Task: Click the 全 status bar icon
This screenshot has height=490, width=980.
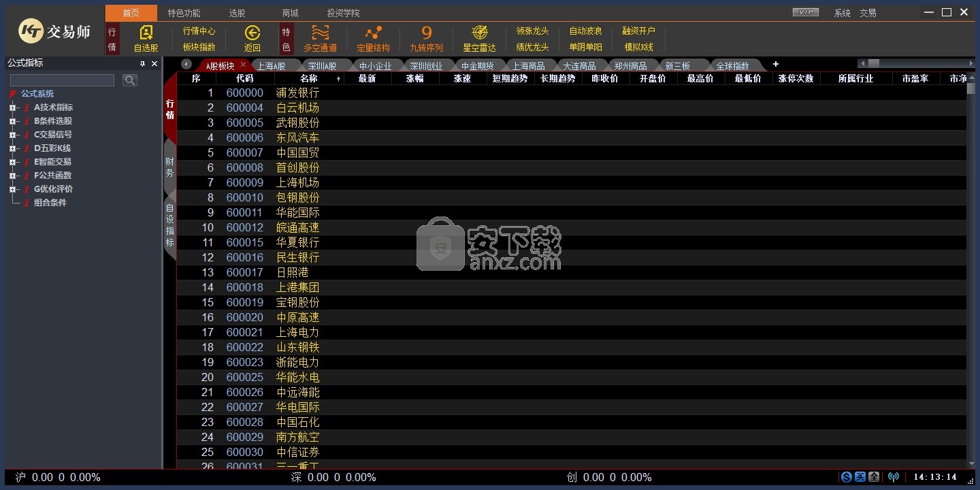Action: (874, 477)
